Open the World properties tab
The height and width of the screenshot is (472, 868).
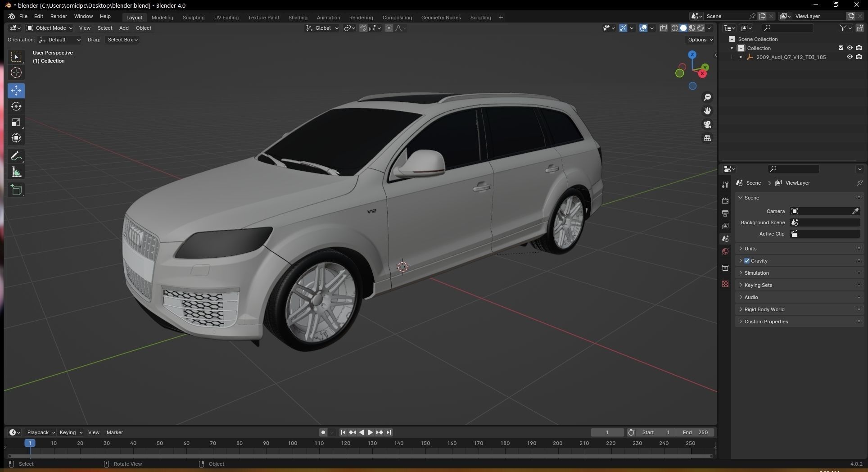pos(725,251)
